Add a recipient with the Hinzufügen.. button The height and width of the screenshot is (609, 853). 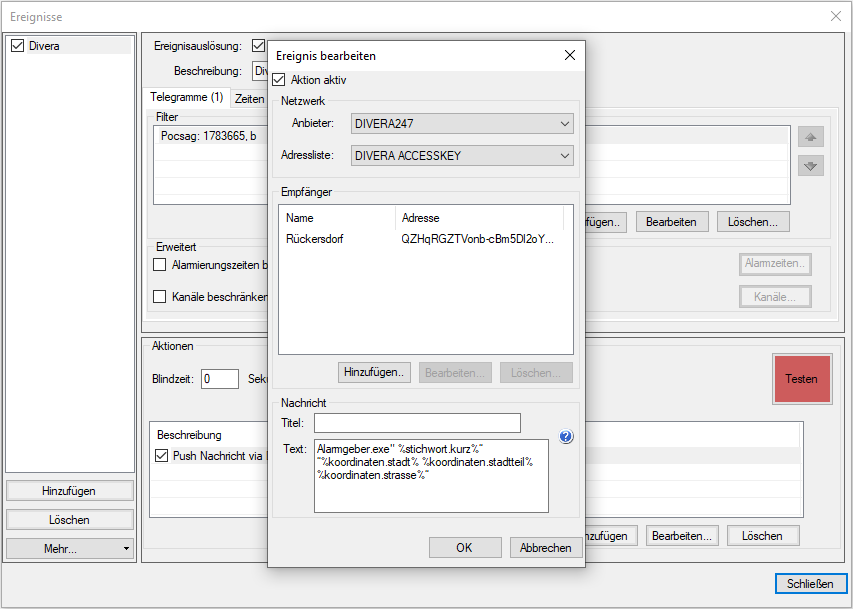[x=375, y=373]
